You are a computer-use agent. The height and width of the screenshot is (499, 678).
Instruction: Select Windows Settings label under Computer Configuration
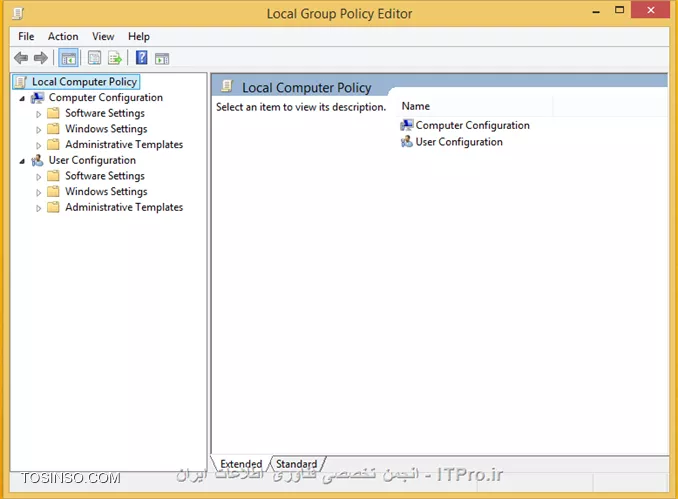[x=106, y=129]
